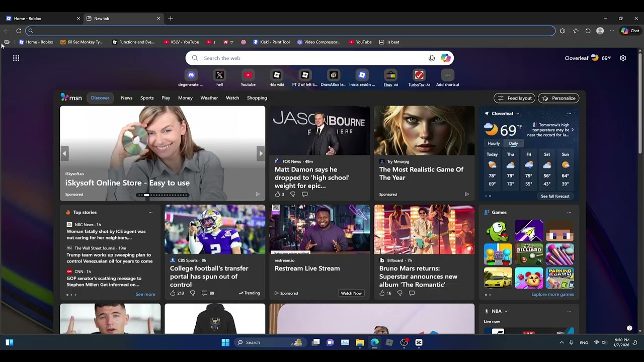Select the News tab in MSN
644x362 pixels.
[x=126, y=98]
